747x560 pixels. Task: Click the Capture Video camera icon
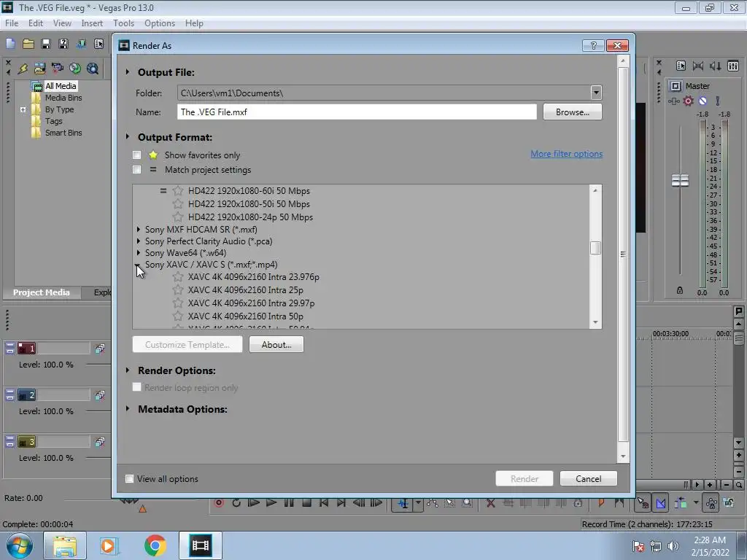click(57, 69)
